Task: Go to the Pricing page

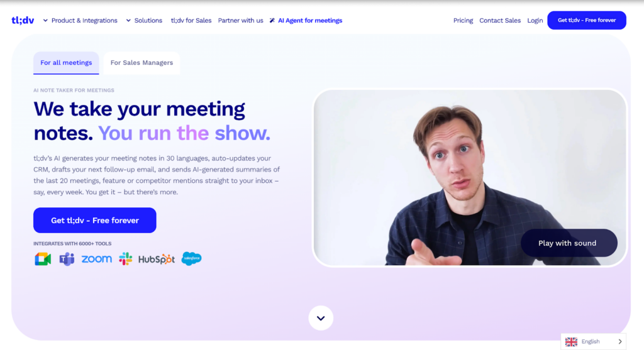Action: [x=463, y=21]
